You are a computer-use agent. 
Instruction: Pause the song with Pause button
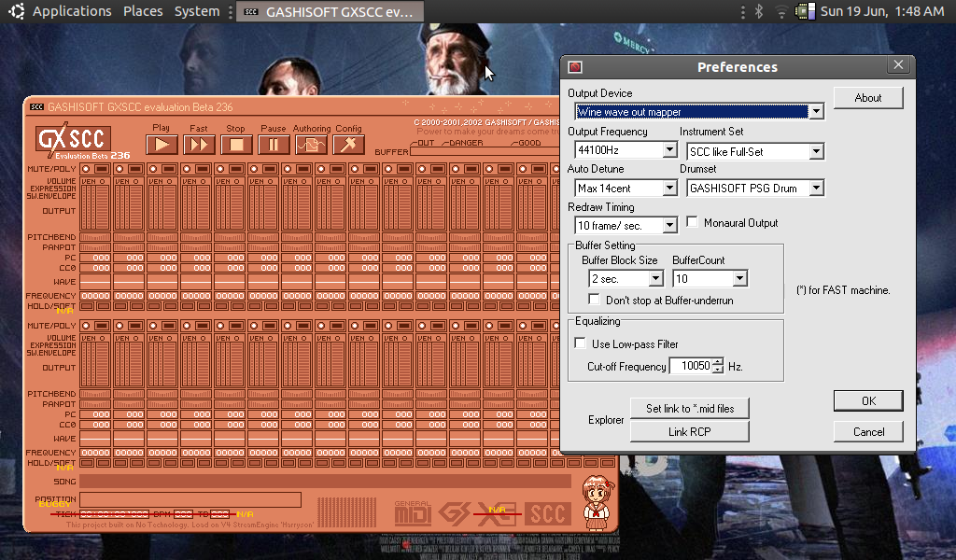274,144
